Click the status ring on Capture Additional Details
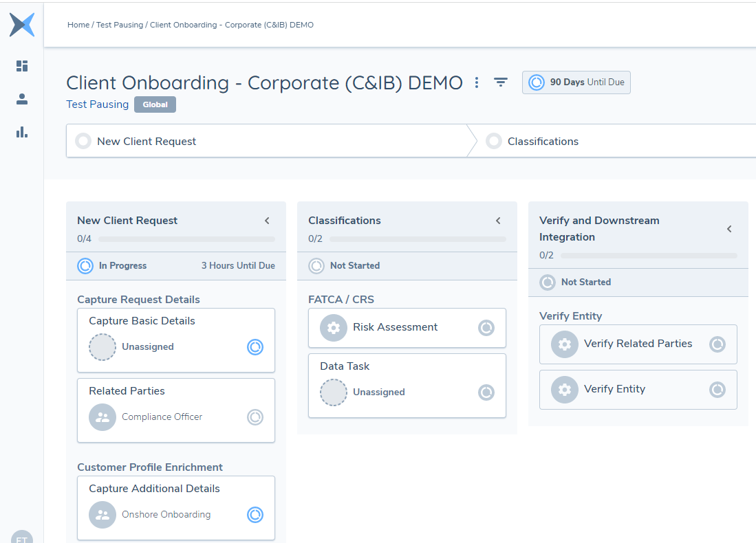756x543 pixels. coord(255,515)
